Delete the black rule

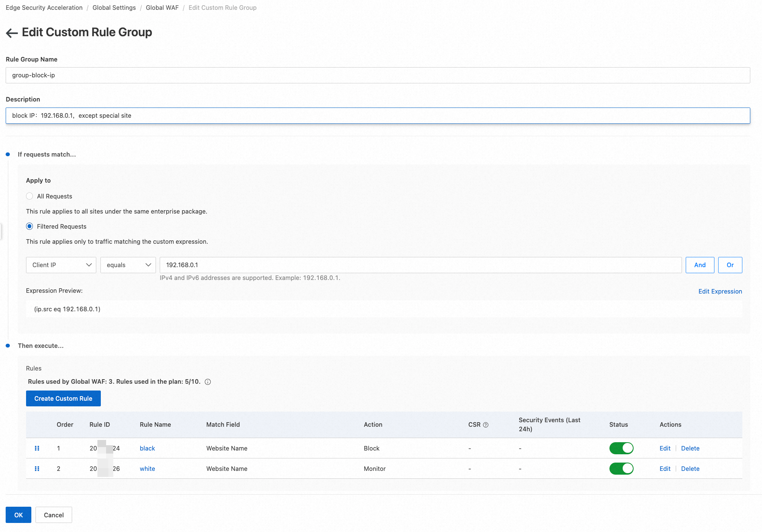[690, 448]
